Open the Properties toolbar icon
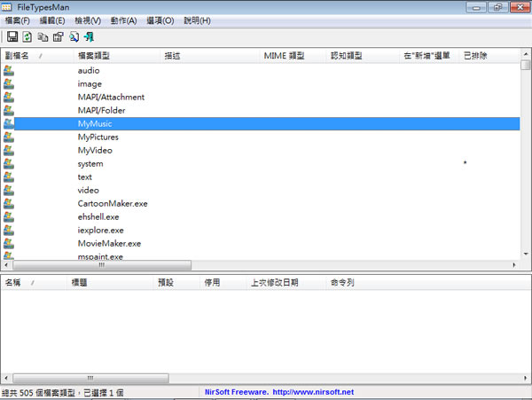 58,36
